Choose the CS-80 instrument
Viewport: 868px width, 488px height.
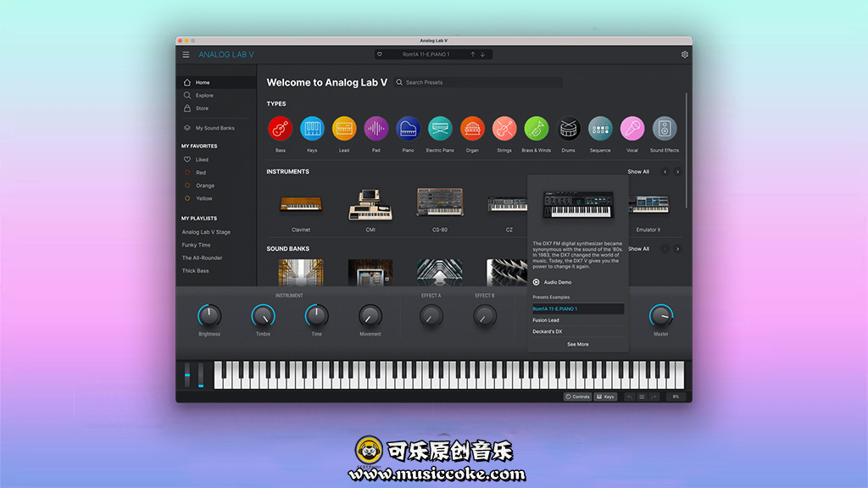click(440, 202)
